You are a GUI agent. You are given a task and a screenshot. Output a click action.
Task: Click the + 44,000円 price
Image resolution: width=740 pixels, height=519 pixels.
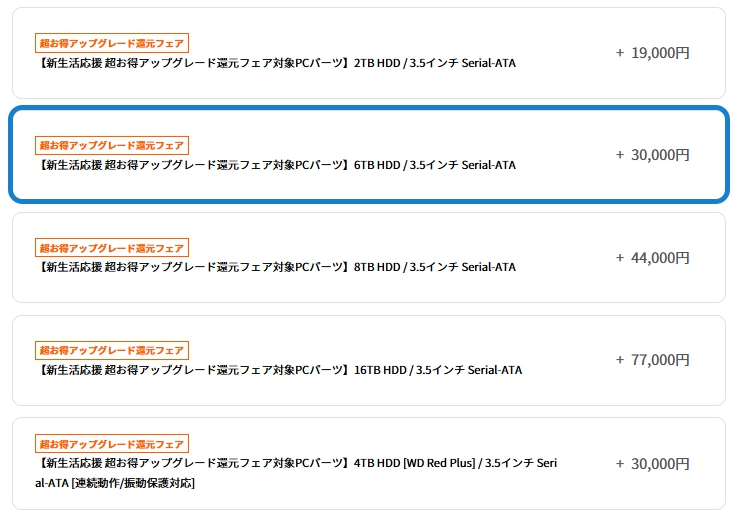click(x=653, y=257)
